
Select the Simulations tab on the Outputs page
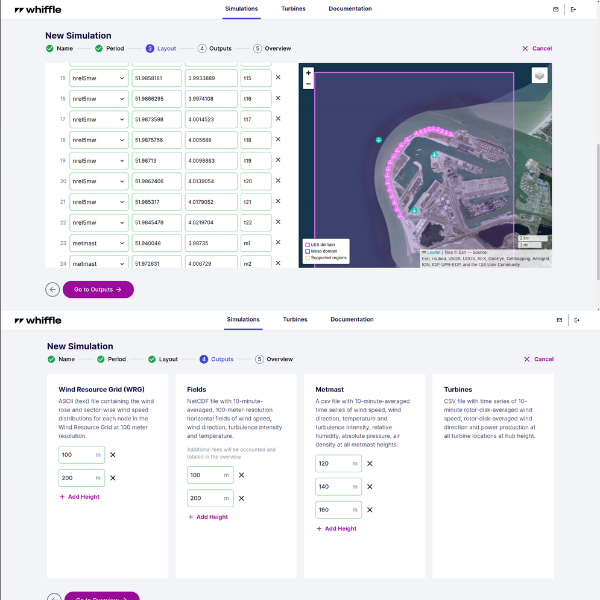(243, 320)
